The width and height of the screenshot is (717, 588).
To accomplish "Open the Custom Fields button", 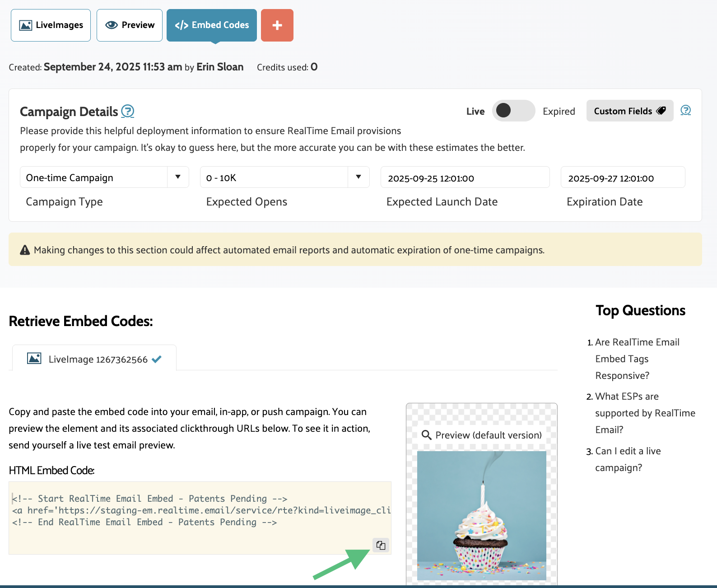I will coord(629,111).
